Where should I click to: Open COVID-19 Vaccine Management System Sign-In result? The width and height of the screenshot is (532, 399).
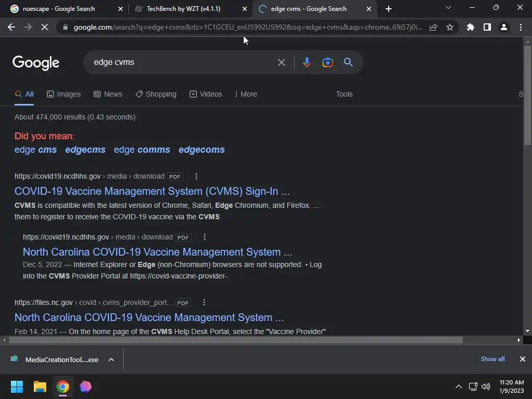point(152,191)
